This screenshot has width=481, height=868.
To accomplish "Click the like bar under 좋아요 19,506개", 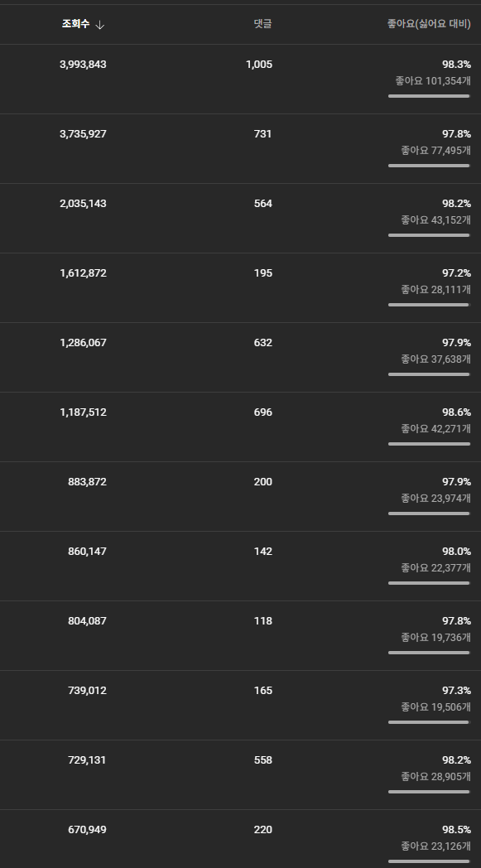I will click(x=429, y=722).
